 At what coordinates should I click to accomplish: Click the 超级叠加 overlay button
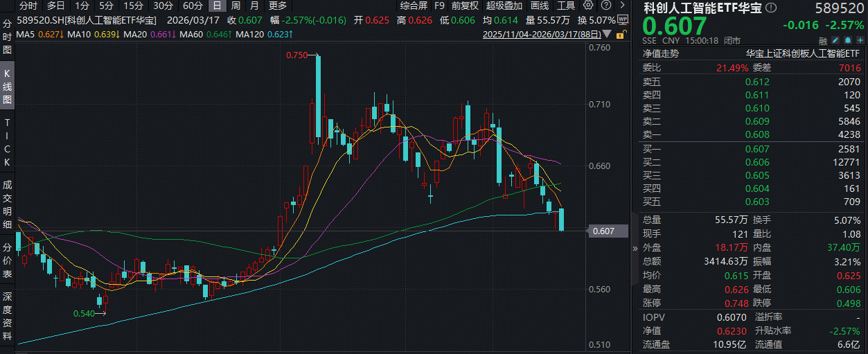click(x=504, y=6)
